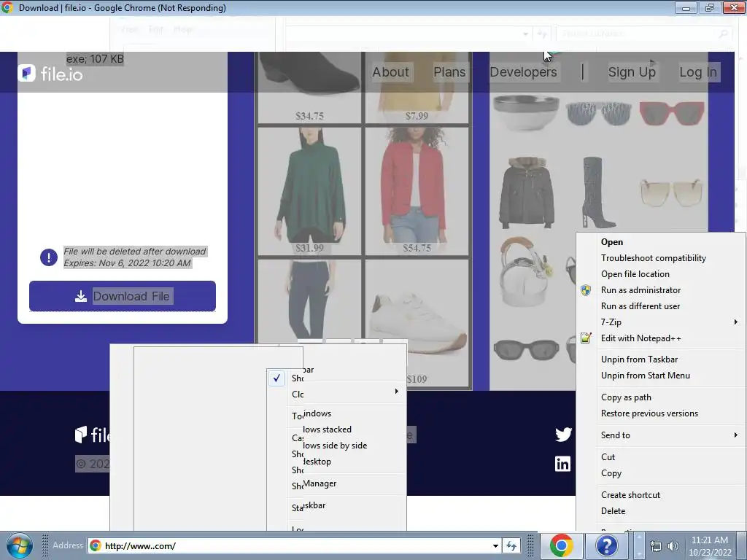The image size is (747, 560).
Task: Click the black hooded jacket ad thumbnail
Action: point(527,192)
